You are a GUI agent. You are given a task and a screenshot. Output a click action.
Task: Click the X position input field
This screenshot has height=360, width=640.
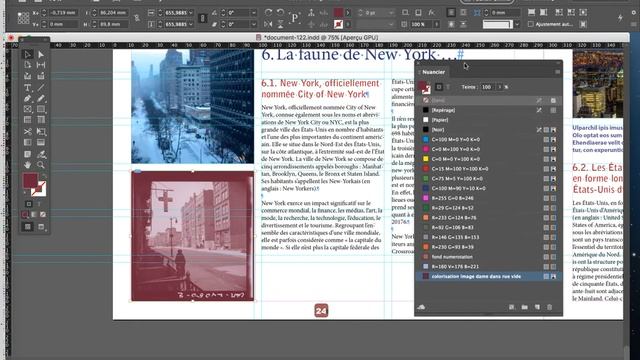point(63,13)
